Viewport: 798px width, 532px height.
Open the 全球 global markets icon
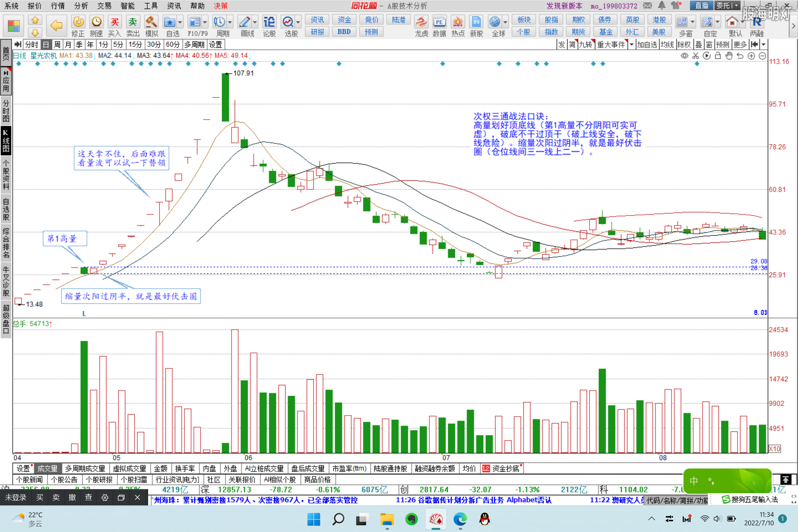coord(495,26)
